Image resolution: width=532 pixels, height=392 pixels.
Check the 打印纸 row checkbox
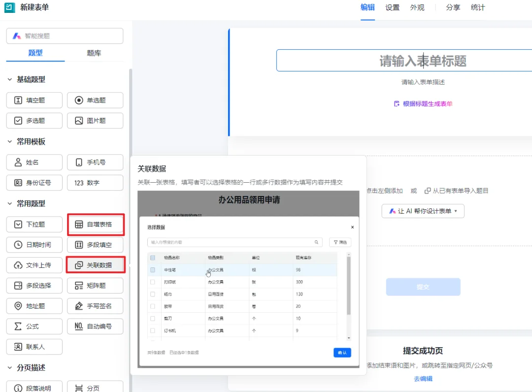coord(153,282)
